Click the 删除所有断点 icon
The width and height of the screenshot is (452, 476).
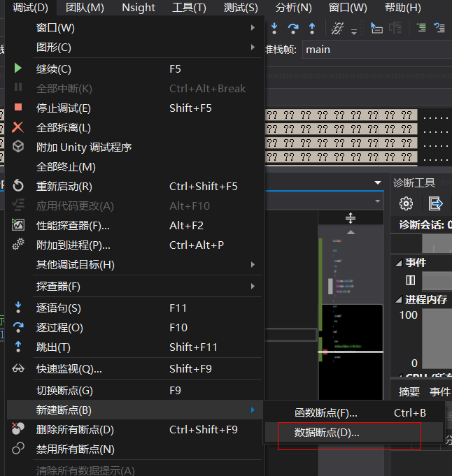point(18,428)
